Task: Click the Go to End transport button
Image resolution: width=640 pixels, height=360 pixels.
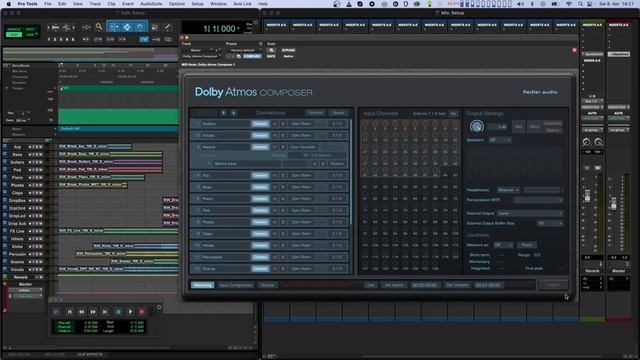Action: [105, 311]
